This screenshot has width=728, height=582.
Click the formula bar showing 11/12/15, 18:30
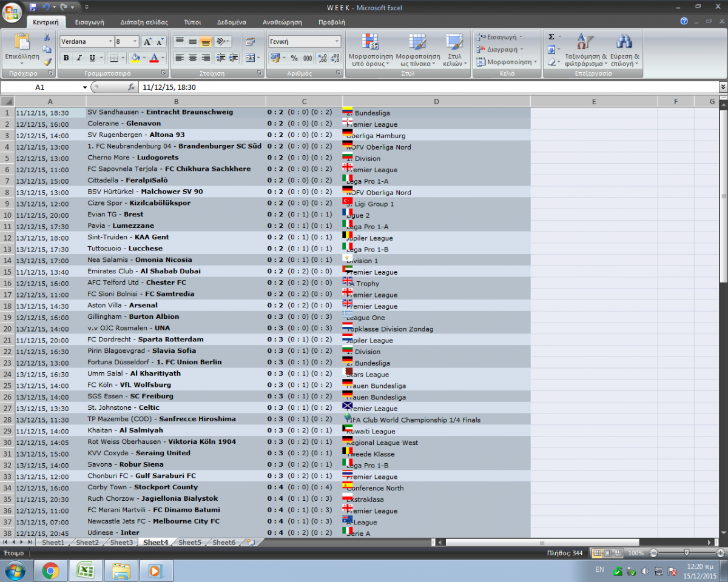click(428, 87)
